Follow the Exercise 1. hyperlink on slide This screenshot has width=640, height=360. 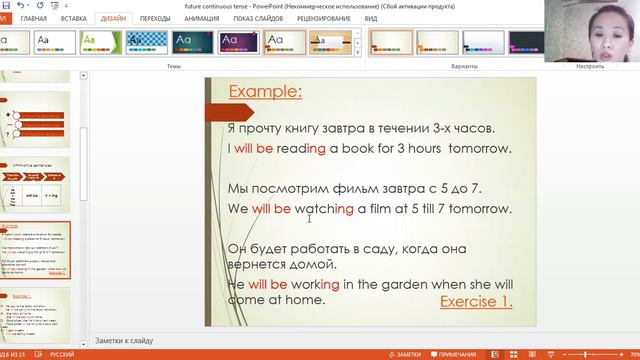click(x=476, y=301)
